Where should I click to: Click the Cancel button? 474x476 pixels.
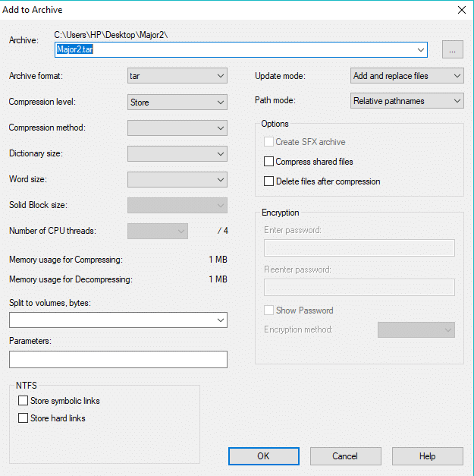point(345,456)
